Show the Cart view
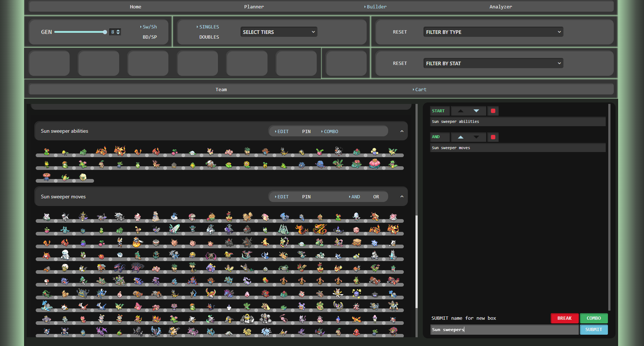Viewport: 644px width, 346px height. [x=421, y=90]
